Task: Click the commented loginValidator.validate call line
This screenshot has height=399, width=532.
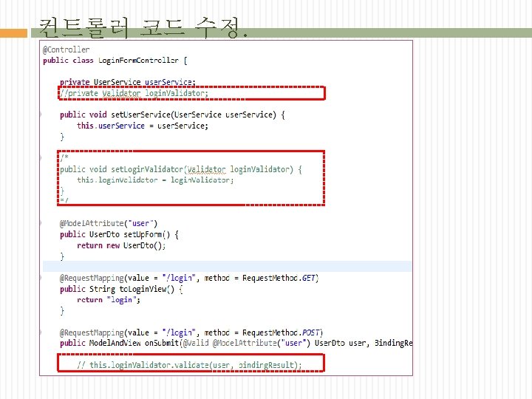Action: 189,365
